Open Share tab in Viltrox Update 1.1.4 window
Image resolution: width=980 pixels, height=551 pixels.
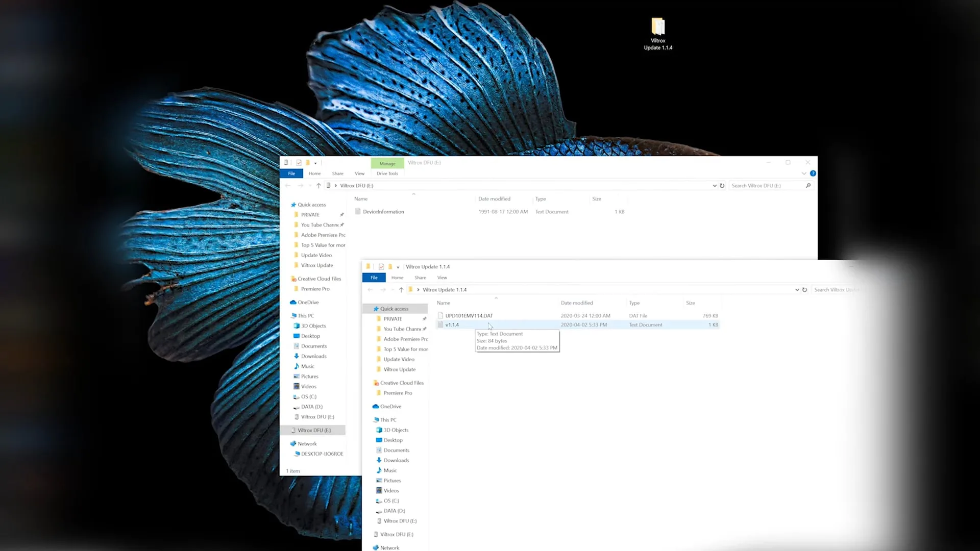click(420, 278)
